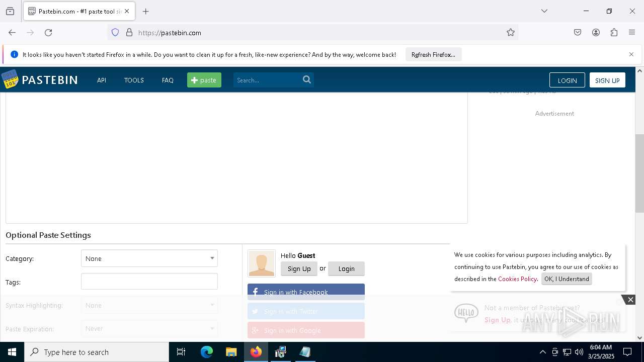Open the site security padlock icon
The width and height of the screenshot is (644, 362).
coord(129,33)
